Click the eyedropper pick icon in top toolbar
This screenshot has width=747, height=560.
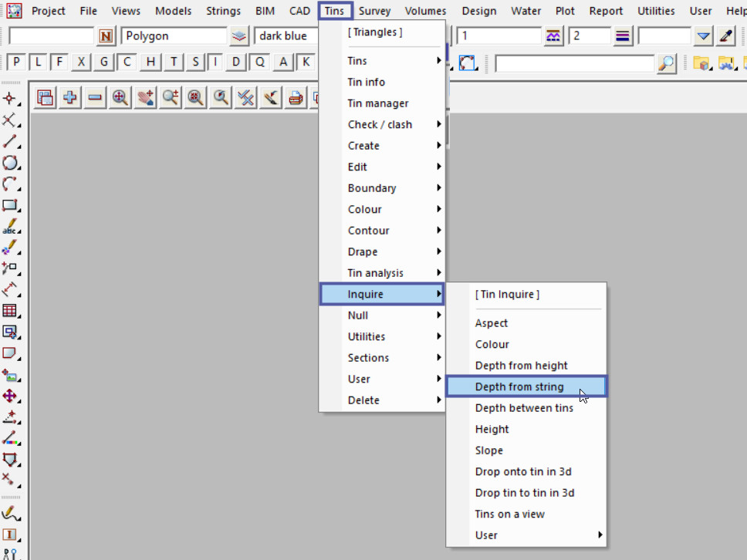point(726,35)
